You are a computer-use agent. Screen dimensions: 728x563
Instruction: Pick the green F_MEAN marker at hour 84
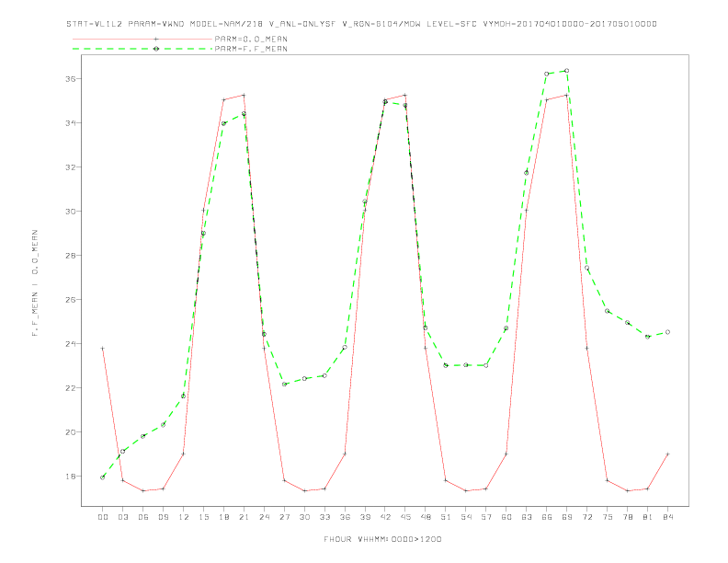pos(667,332)
